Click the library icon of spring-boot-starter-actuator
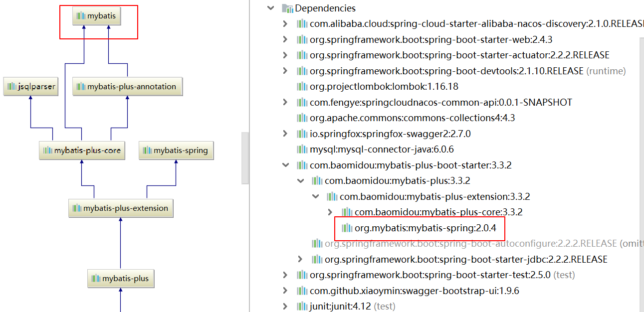Screen dimensions: 644x312 (x=302, y=55)
